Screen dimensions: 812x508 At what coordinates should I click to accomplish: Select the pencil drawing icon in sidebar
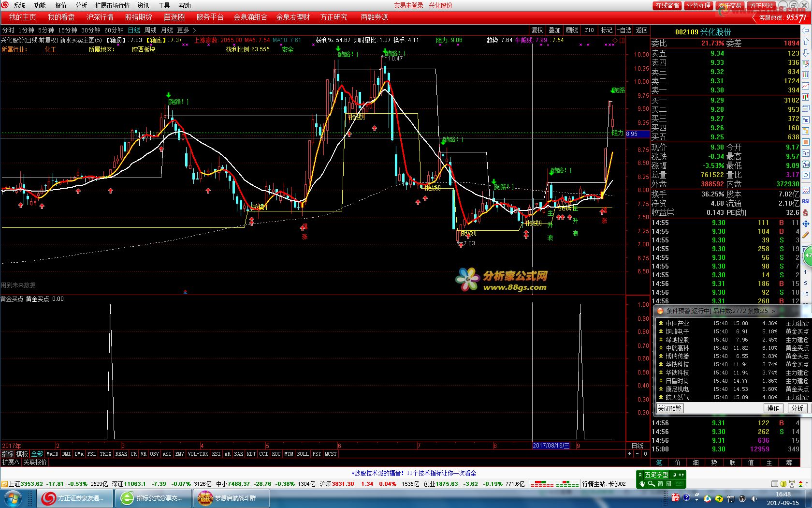coord(806,235)
